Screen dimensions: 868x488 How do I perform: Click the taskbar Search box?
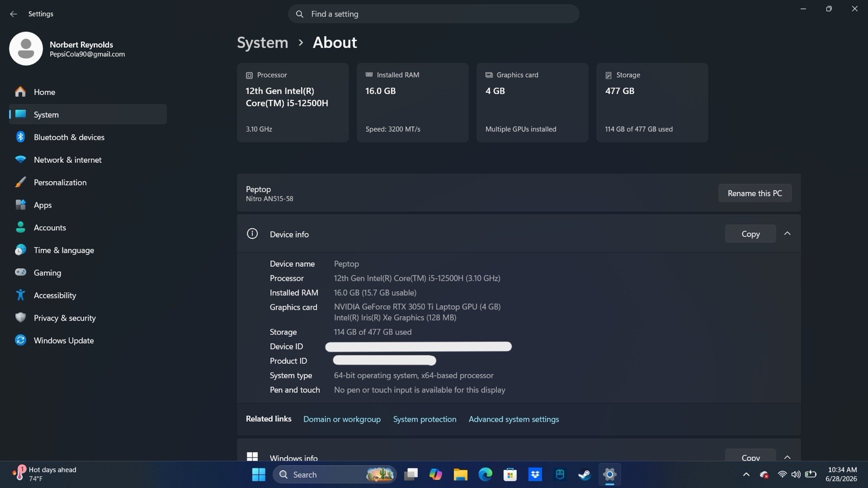[x=335, y=474]
